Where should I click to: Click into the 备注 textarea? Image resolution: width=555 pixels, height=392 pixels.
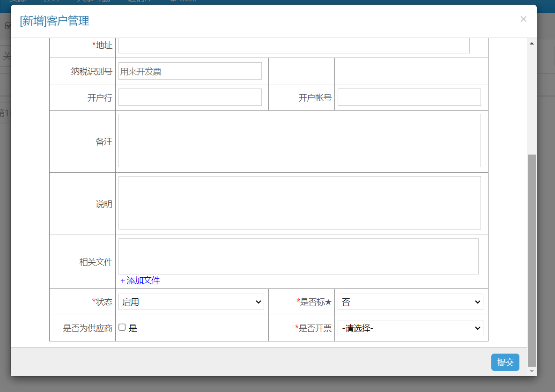pyautogui.click(x=299, y=141)
